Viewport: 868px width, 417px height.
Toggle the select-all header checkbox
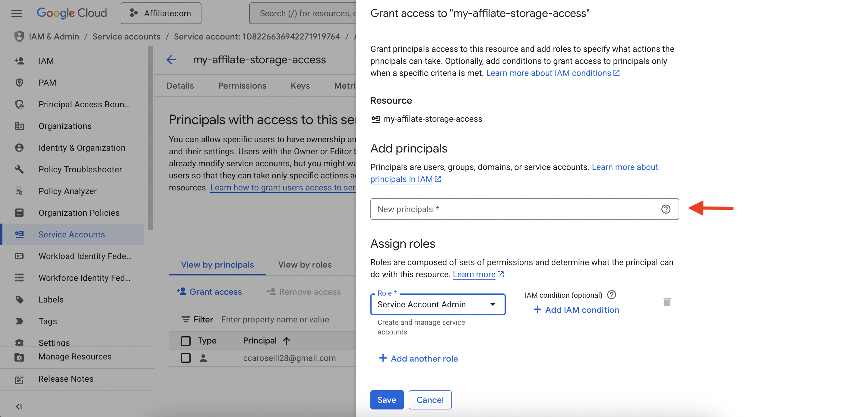186,340
